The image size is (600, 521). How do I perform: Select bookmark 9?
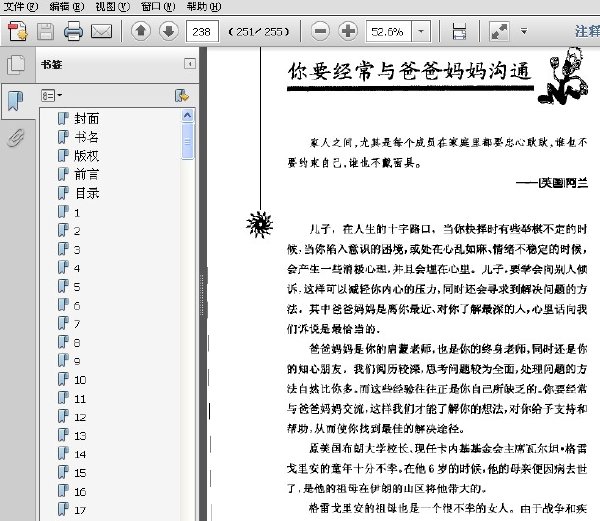pos(77,361)
